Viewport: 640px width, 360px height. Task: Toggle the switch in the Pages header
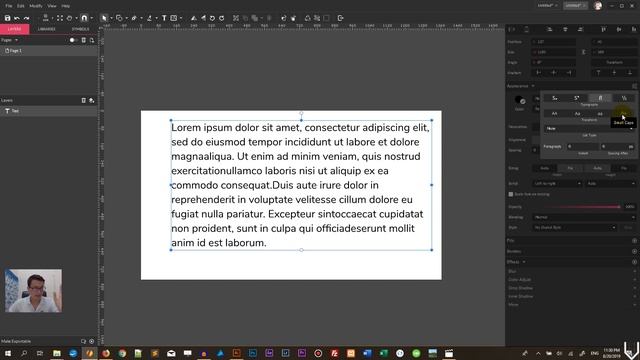point(73,40)
